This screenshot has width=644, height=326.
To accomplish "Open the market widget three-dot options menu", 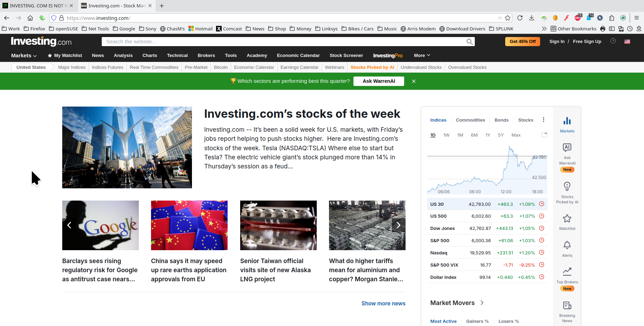I will click(x=543, y=119).
